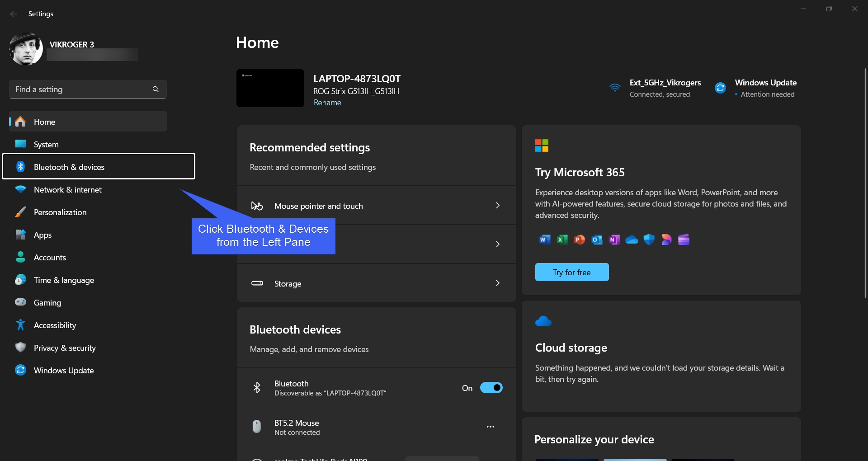The image size is (868, 461).
Task: Click the BT5.2 Mouse device icon
Action: [257, 426]
